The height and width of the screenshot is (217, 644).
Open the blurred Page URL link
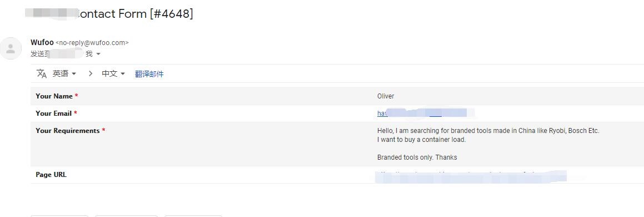[471, 175]
